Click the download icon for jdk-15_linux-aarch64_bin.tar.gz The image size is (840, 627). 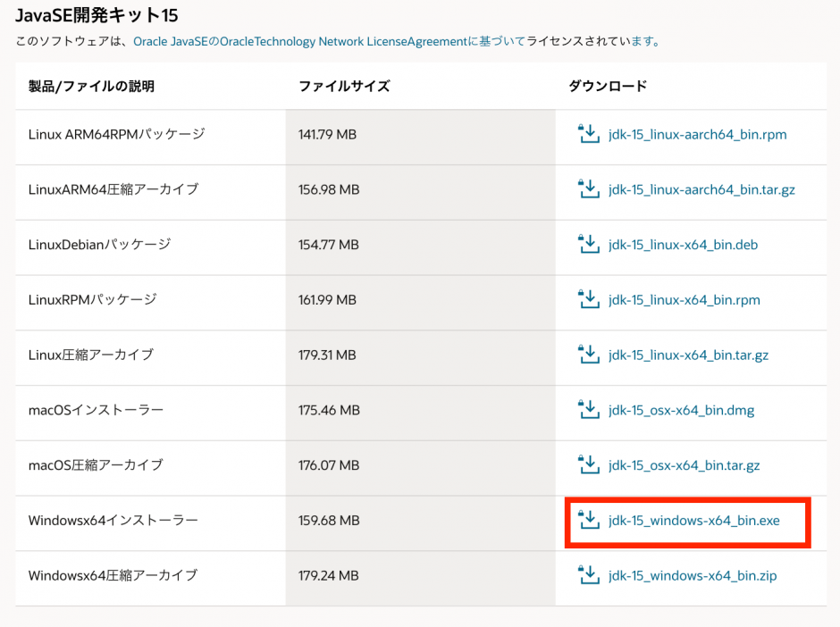point(589,189)
